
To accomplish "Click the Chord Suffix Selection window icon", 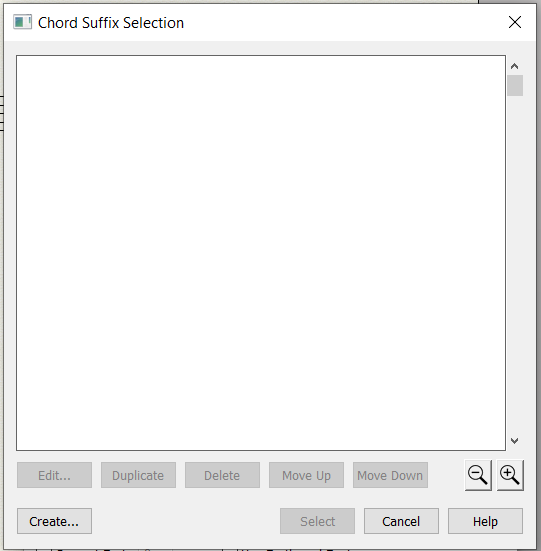I will pos(22,22).
